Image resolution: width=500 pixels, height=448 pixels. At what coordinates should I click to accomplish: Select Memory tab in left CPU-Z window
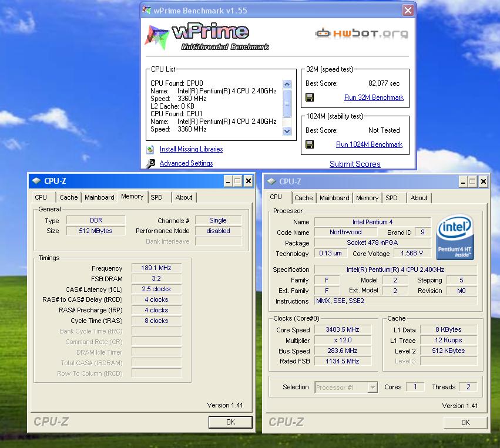click(x=132, y=196)
